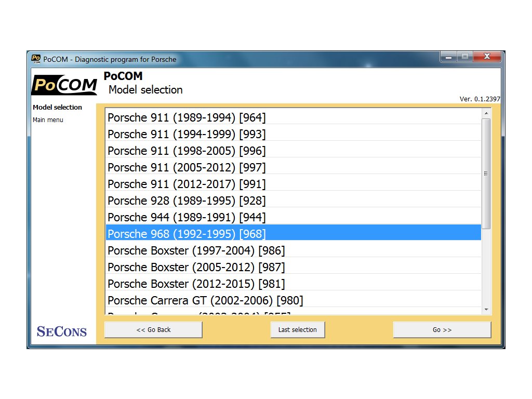The width and height of the screenshot is (532, 399).
Task: Select Porsche 911 (1994-1999) [993]
Action: pos(294,134)
